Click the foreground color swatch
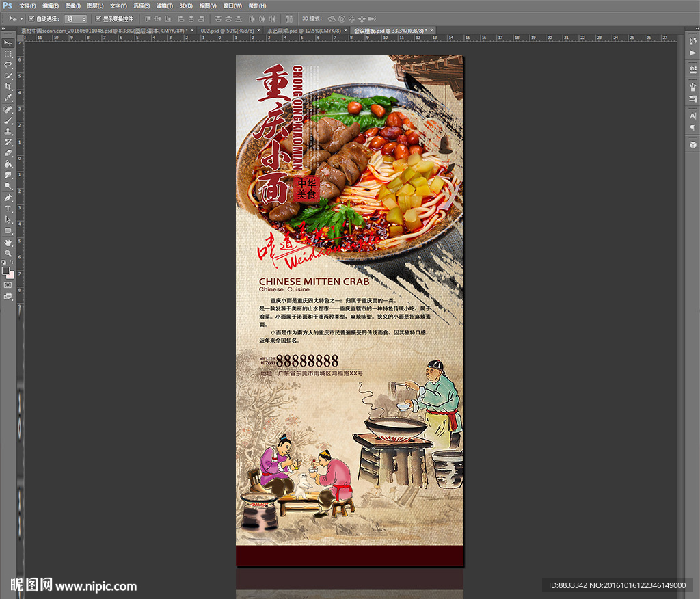Viewport: 700px width, 599px height. click(x=5, y=271)
